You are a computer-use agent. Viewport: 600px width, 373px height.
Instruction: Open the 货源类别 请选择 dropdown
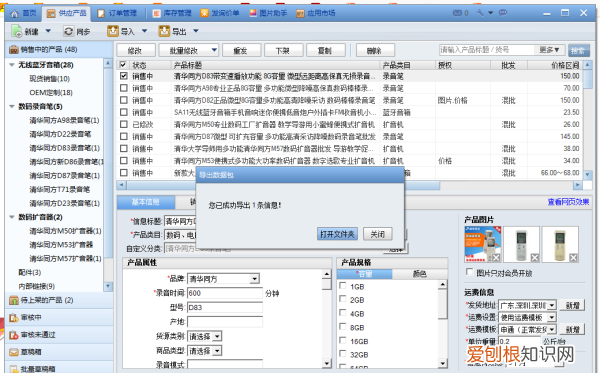(217, 337)
